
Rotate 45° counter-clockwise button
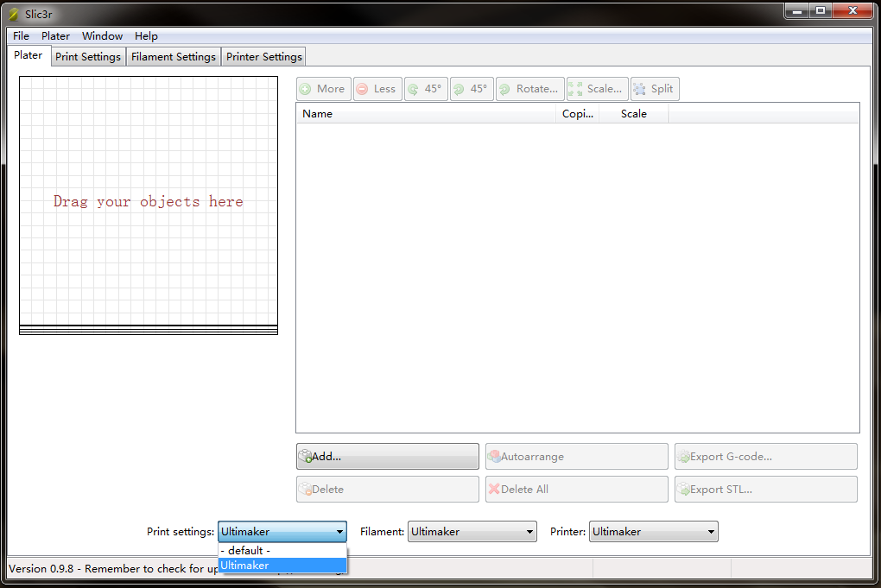(x=426, y=89)
